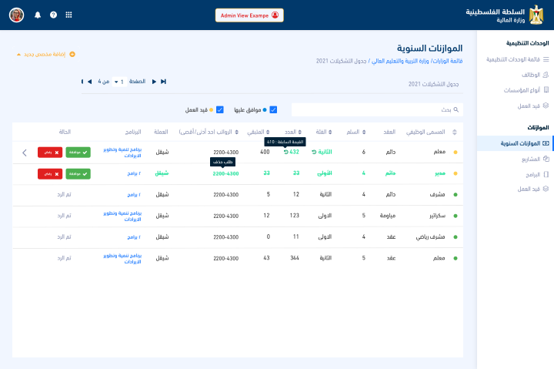The width and height of the screenshot is (554, 369).
Task: Click the icon beside الوظائف
Action: [x=546, y=75]
